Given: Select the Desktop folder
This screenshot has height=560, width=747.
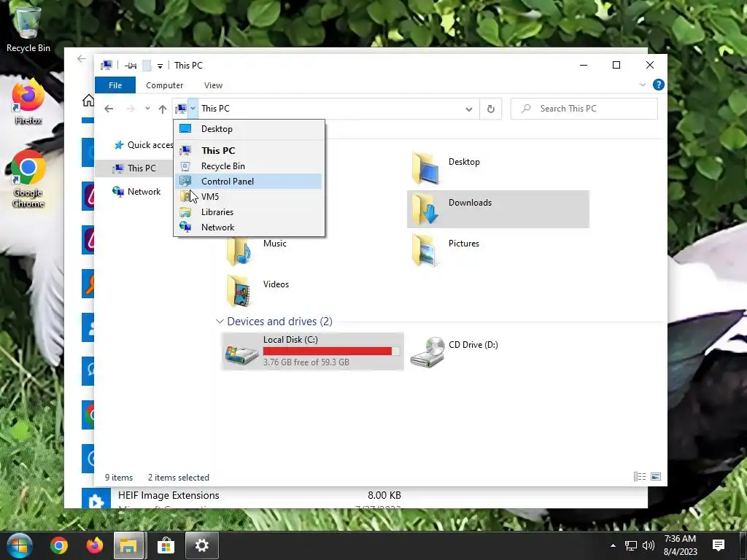Looking at the screenshot, I should coord(498,168).
